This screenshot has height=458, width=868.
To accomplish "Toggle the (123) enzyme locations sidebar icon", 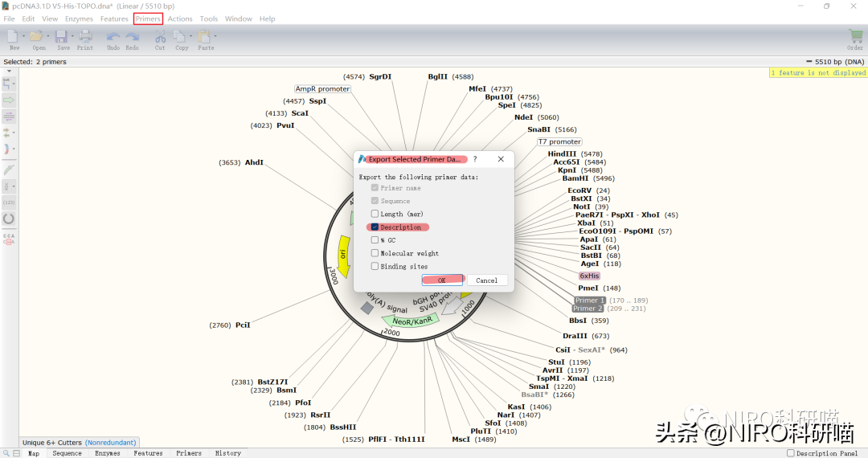I will (9, 202).
